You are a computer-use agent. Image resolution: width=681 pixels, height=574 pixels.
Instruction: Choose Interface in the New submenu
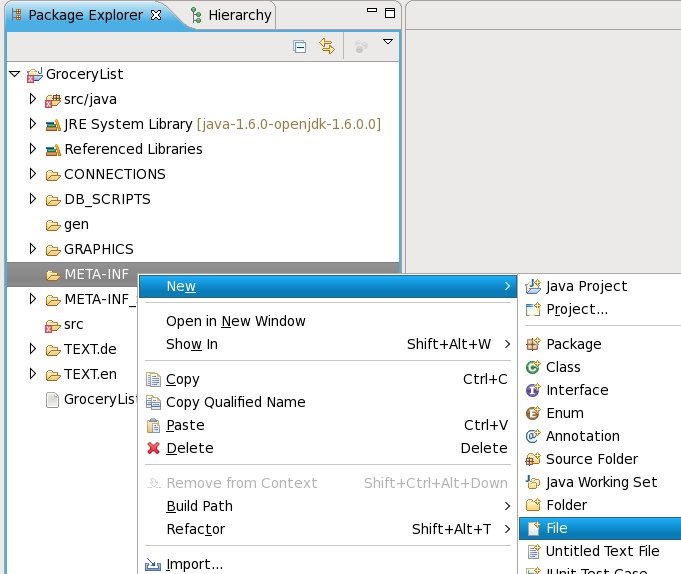coord(576,390)
